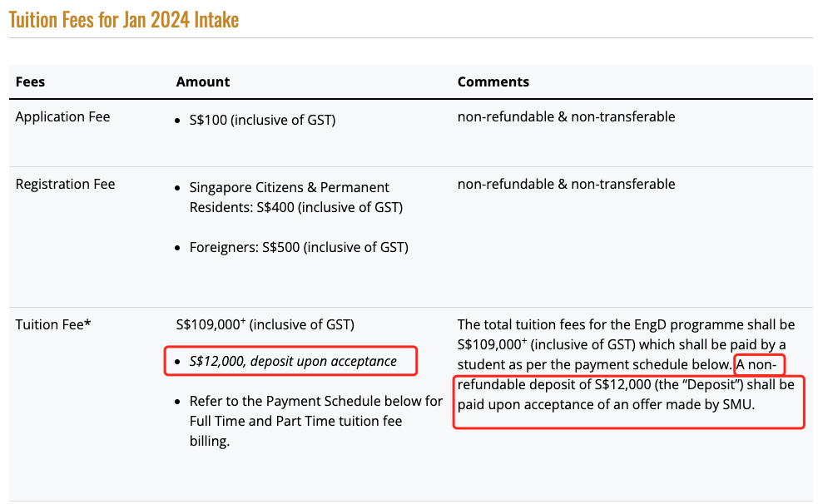Click the 'S$100 (inclusive of GST)' amount
The image size is (818, 504).
[x=262, y=120]
